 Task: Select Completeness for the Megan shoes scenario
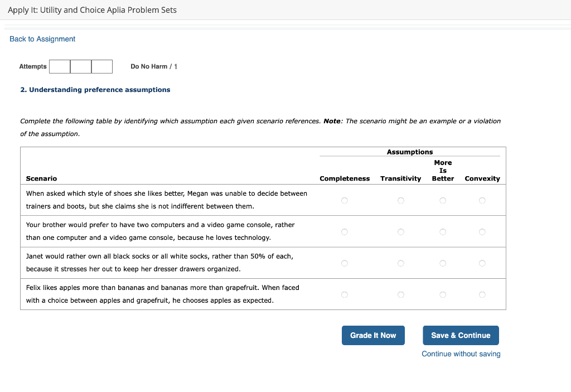point(345,200)
